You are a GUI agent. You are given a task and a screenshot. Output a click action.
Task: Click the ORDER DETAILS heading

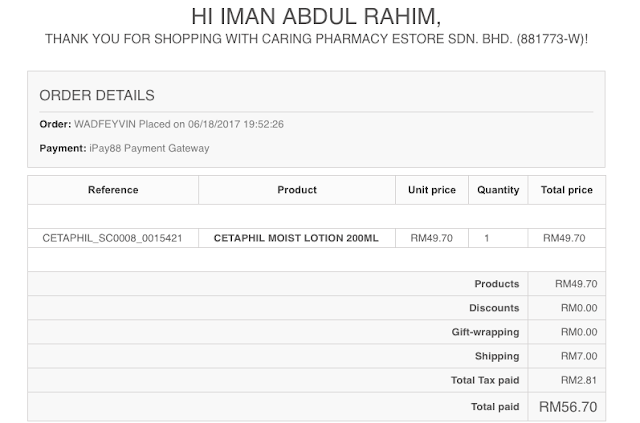[97, 95]
